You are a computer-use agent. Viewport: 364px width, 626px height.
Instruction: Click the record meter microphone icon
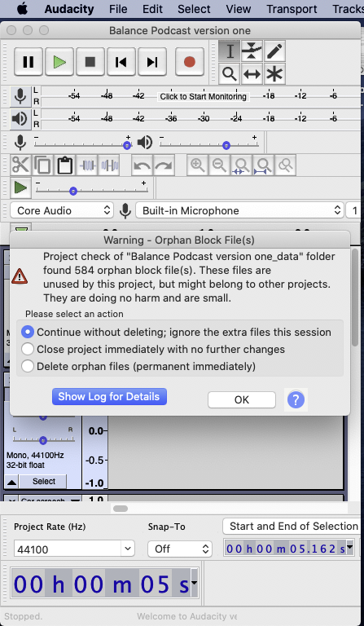[x=20, y=96]
